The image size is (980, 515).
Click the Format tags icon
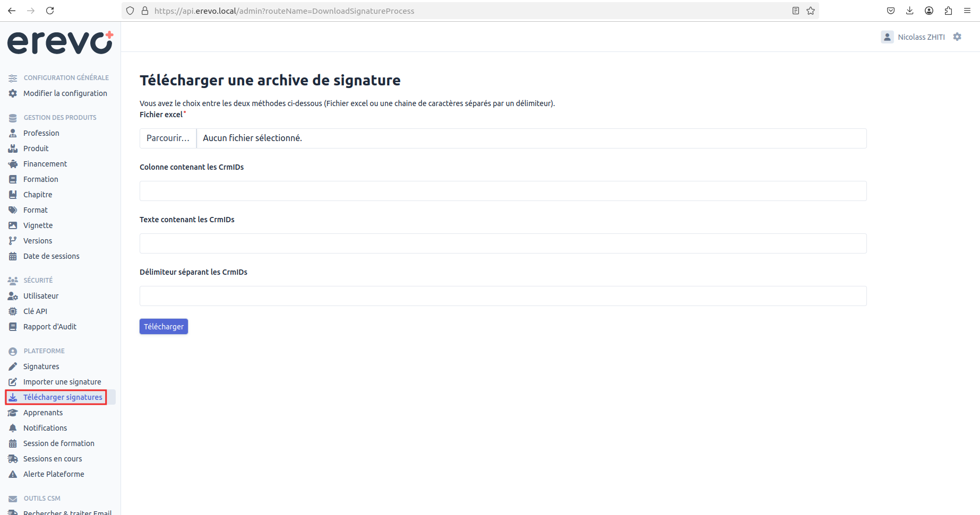click(x=13, y=210)
